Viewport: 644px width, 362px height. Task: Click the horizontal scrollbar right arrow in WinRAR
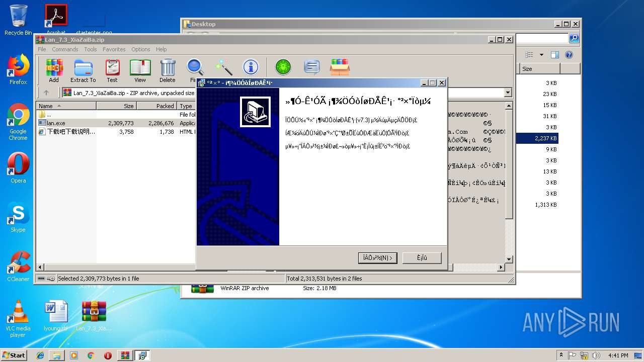pos(501,267)
